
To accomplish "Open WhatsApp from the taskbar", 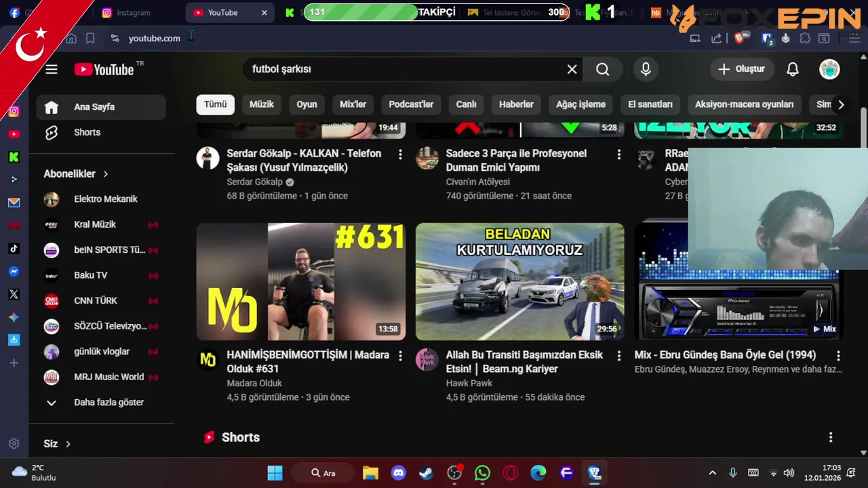I will point(482,473).
